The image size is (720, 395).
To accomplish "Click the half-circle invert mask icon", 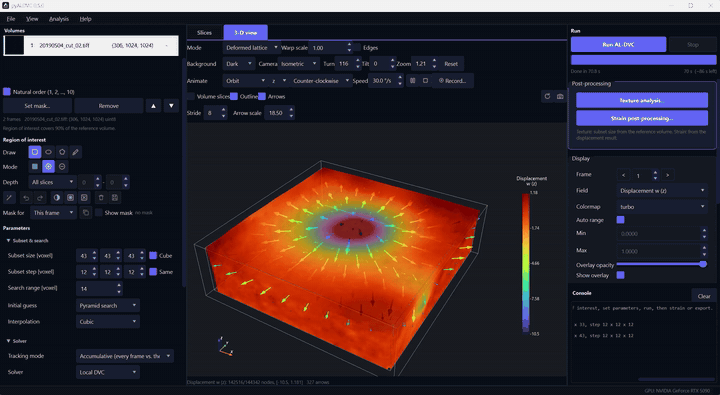I will pyautogui.click(x=56, y=198).
